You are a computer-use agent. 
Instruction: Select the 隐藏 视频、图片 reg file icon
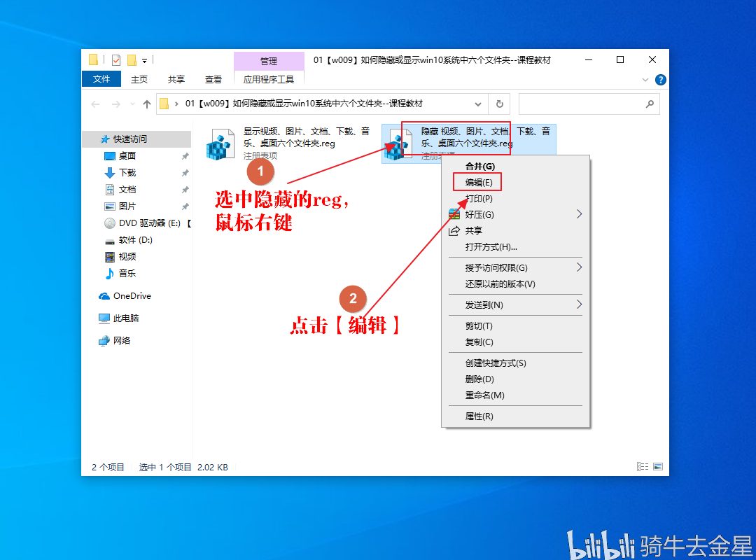[398, 144]
